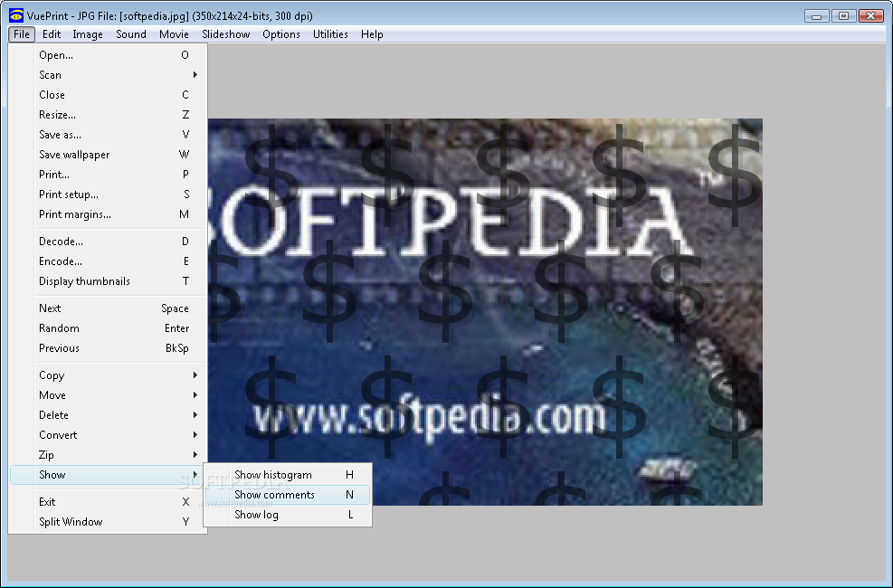Select Save as... from the menu
Screen dimensions: 893x588
coord(109,135)
